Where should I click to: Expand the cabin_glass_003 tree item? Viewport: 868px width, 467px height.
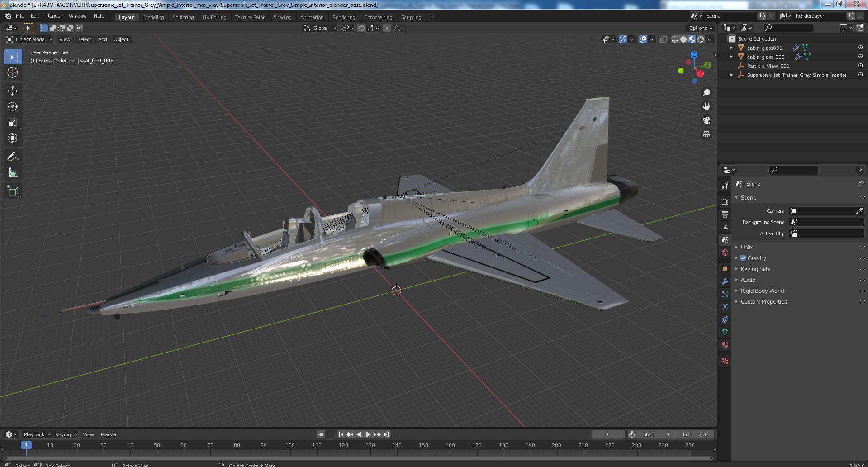(732, 57)
